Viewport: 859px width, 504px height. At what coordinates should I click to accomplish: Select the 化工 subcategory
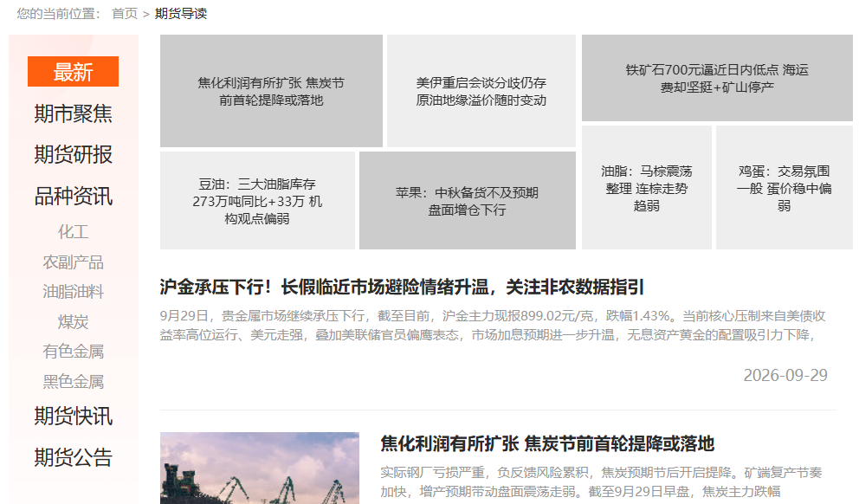(x=73, y=232)
